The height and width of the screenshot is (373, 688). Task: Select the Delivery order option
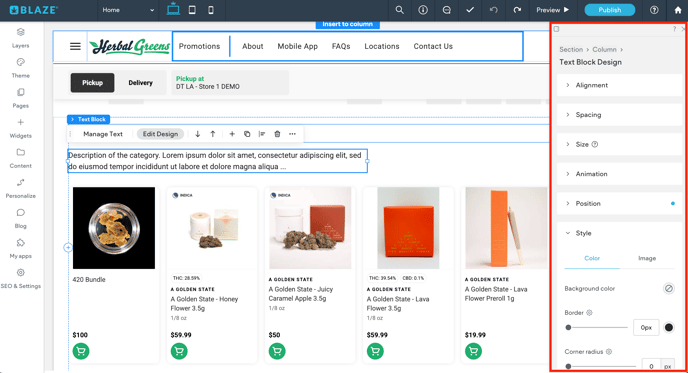pos(140,82)
